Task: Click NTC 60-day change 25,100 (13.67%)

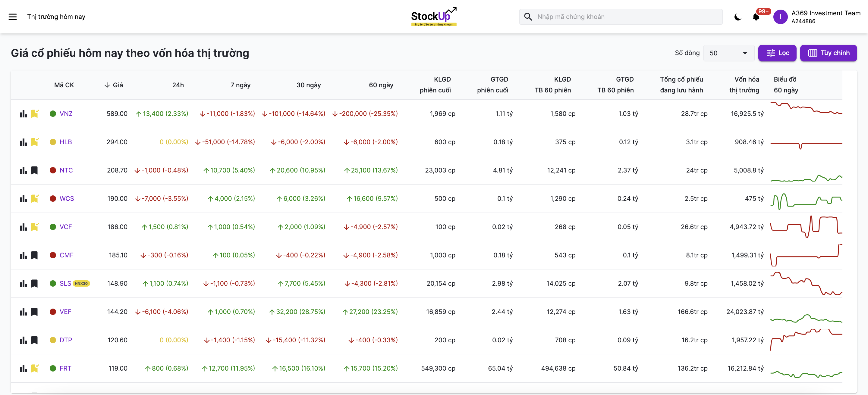Action: (371, 170)
